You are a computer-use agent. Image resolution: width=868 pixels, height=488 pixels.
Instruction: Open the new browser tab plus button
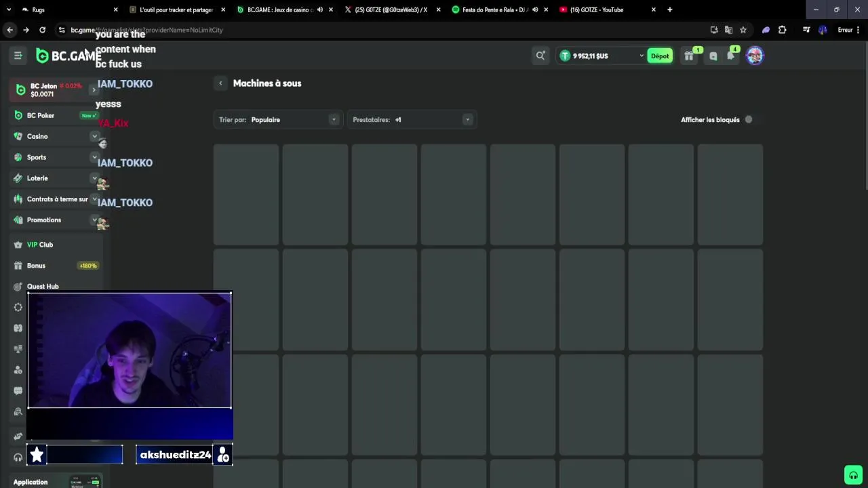pyautogui.click(x=669, y=9)
